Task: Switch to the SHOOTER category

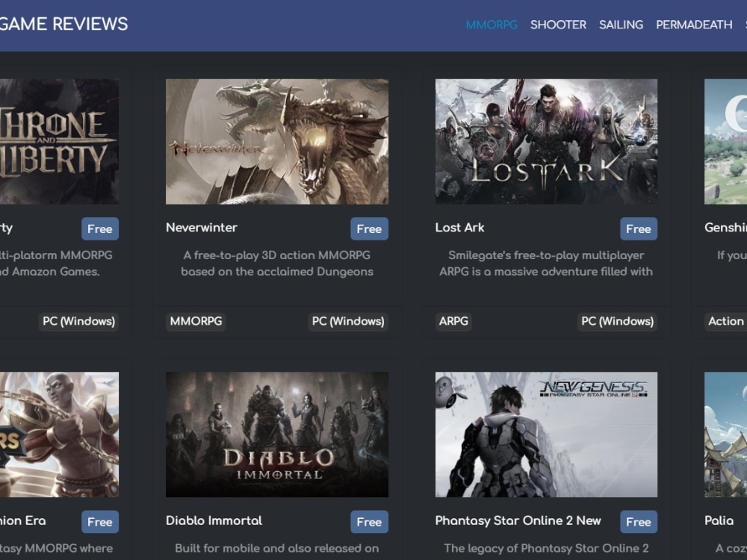Action: click(x=558, y=25)
